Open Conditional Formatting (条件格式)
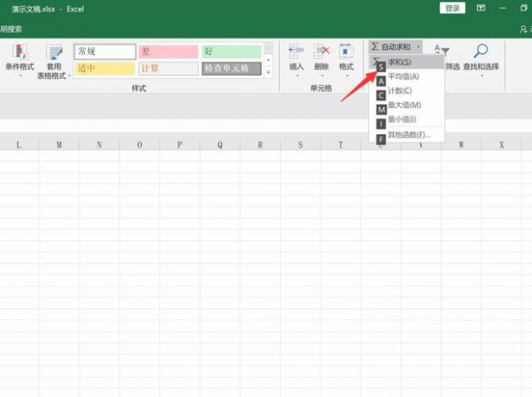Screen dimensions: 532x397 (x=20, y=61)
